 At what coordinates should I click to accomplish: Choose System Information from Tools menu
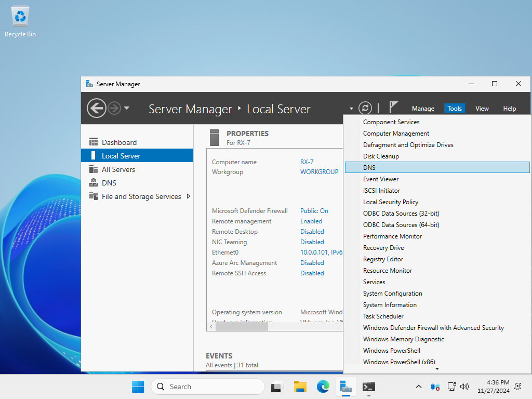pyautogui.click(x=437, y=304)
